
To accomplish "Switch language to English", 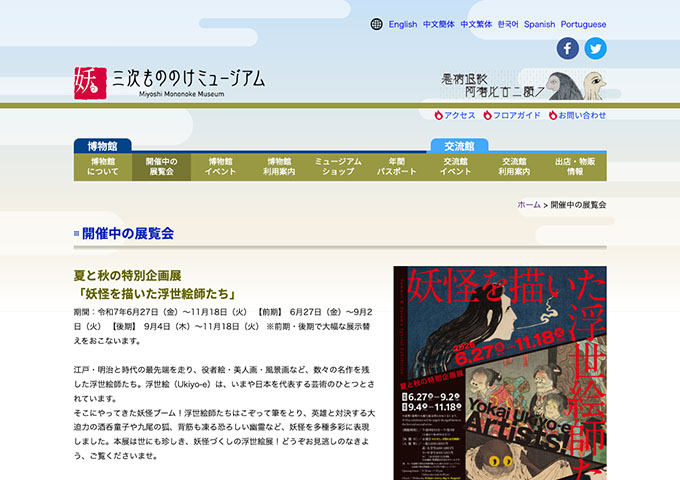I will [402, 24].
